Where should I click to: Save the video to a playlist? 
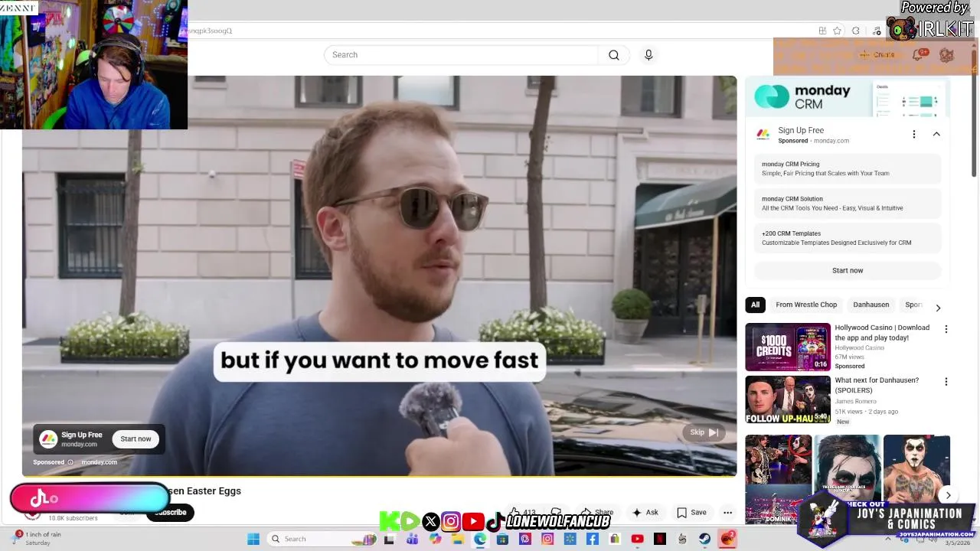pyautogui.click(x=691, y=513)
